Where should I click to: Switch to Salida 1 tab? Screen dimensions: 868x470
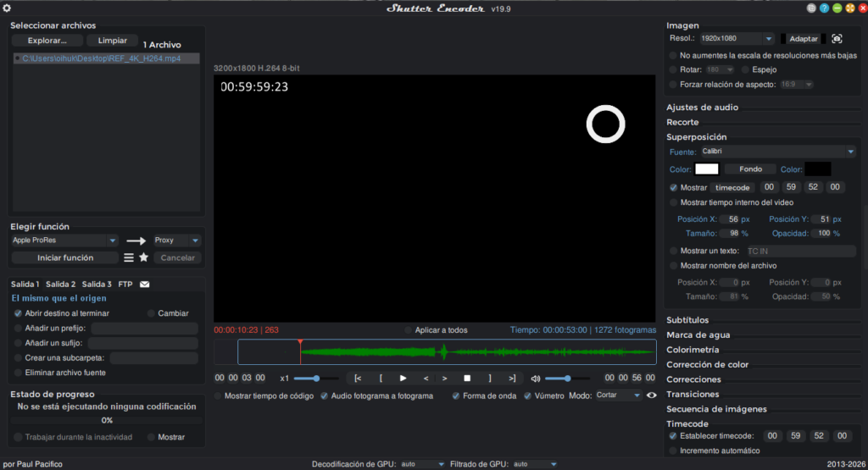[x=25, y=285]
